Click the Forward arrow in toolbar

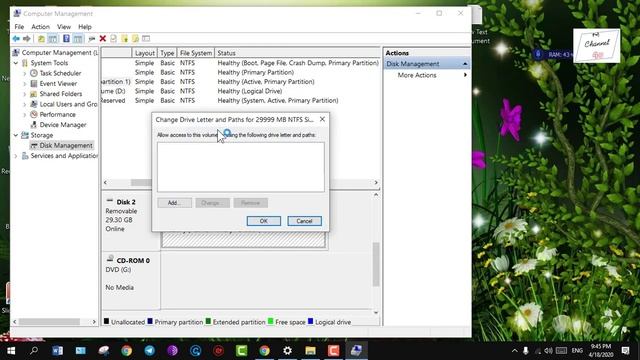coord(27,39)
